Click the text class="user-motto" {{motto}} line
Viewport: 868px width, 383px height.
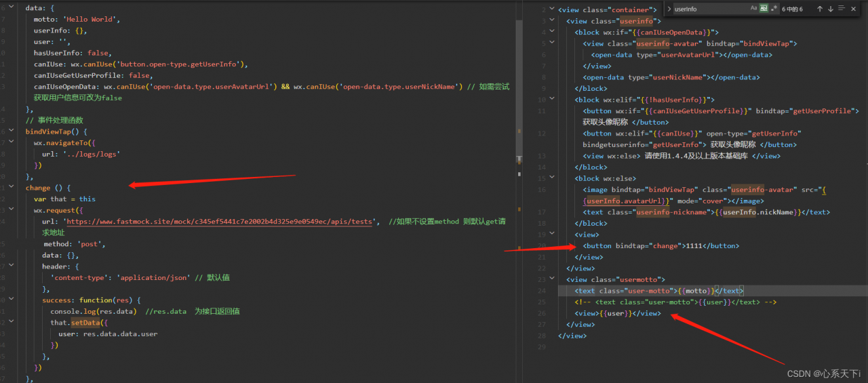pyautogui.click(x=659, y=291)
